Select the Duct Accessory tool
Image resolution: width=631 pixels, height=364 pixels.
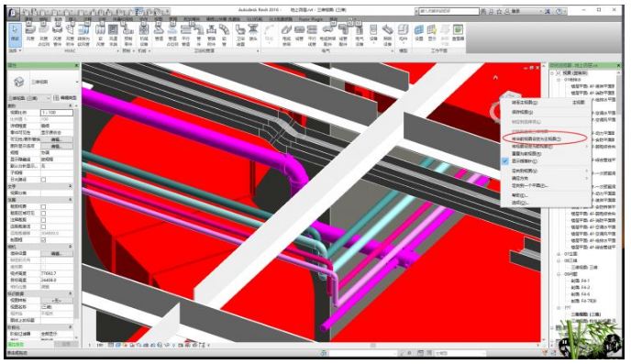[70, 35]
